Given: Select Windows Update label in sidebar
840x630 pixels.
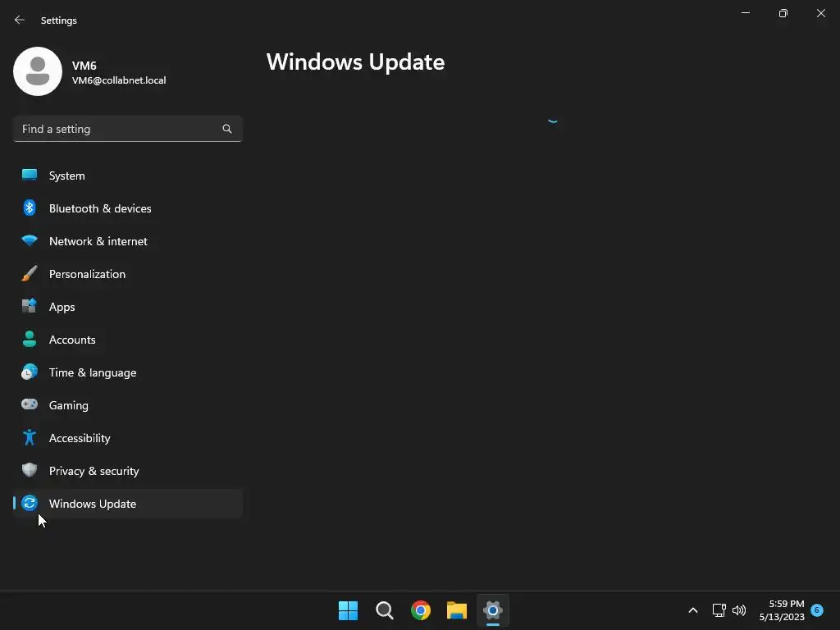Looking at the screenshot, I should [93, 504].
